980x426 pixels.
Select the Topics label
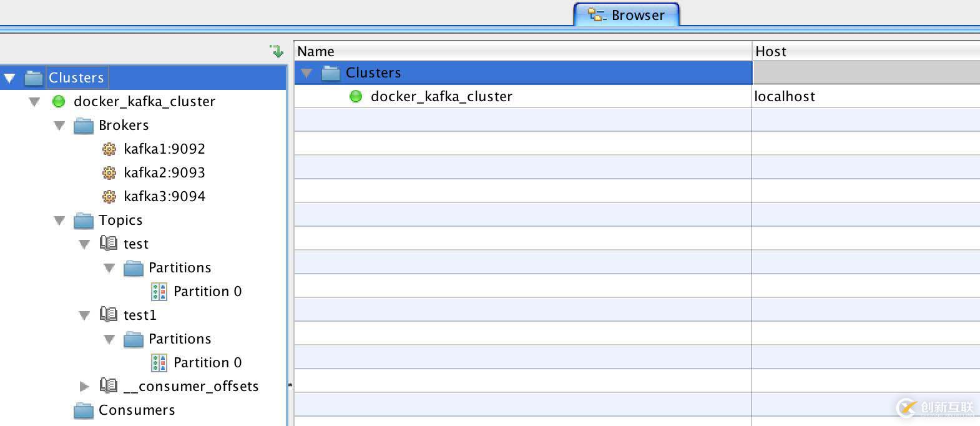point(120,220)
